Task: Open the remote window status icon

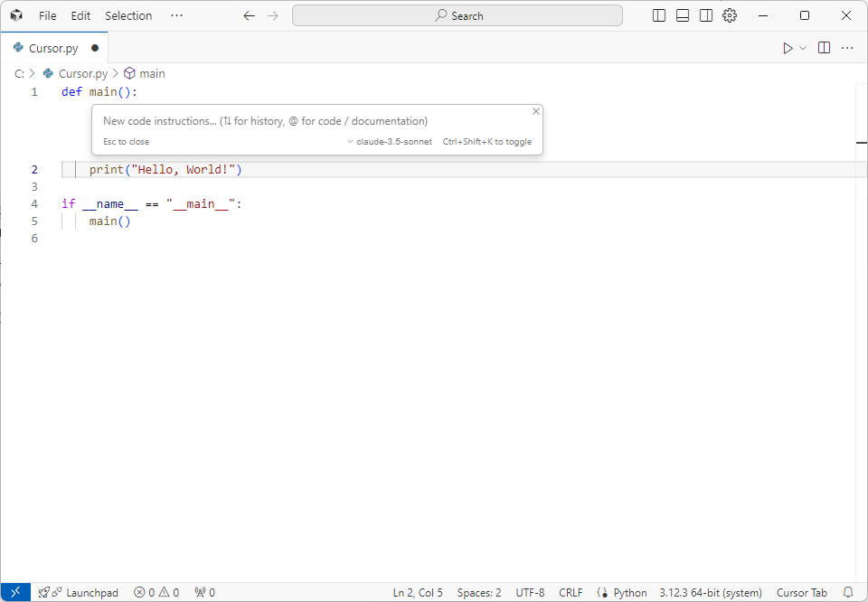Action: tap(15, 593)
